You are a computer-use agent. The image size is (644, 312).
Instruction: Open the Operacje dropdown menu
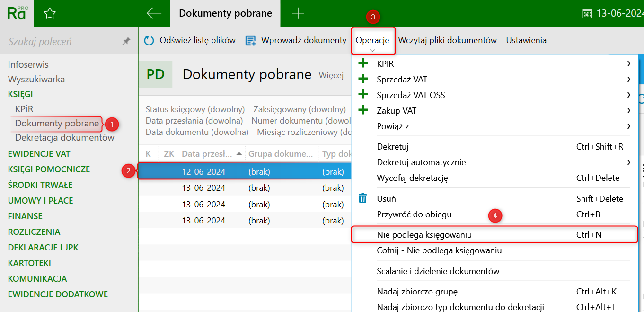tap(372, 41)
